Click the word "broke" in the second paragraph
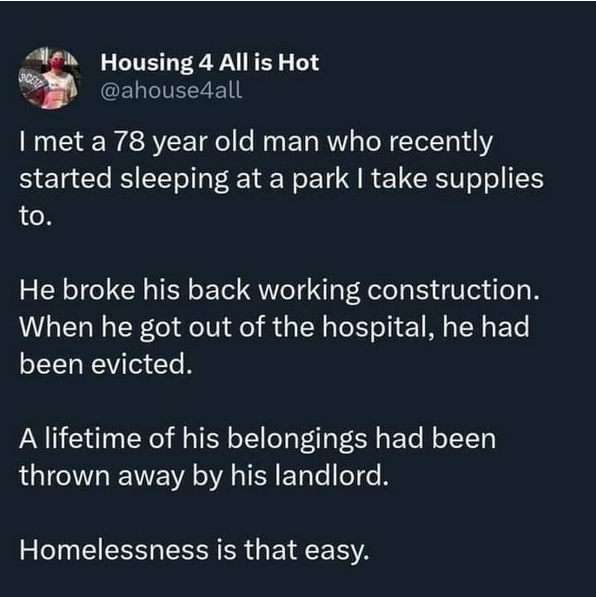The height and width of the screenshot is (597, 596). (x=99, y=290)
